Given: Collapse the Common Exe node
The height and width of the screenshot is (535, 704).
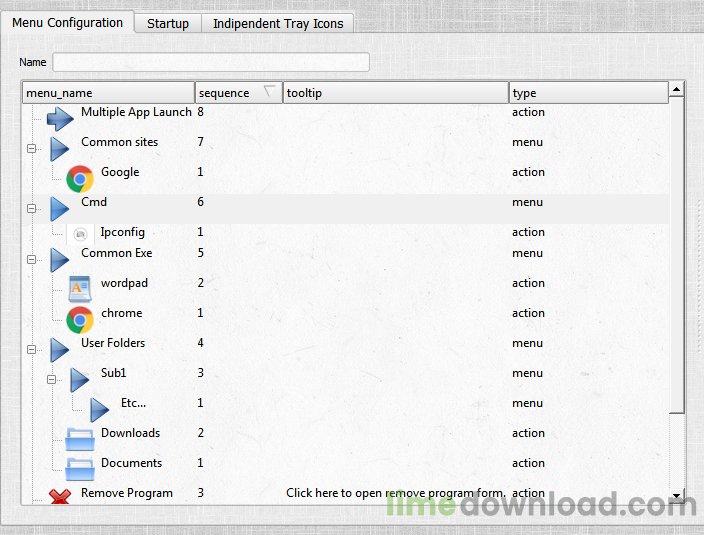Looking at the screenshot, I should click(x=31, y=260).
